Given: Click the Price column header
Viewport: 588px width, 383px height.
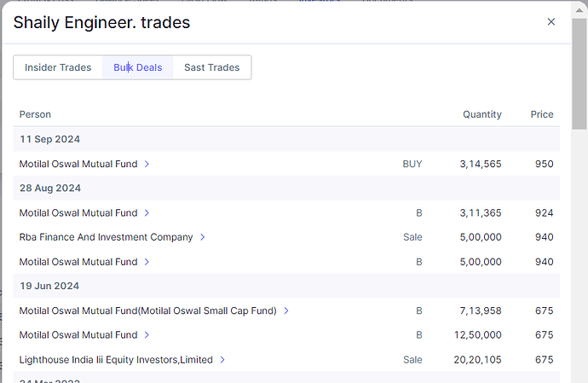Looking at the screenshot, I should point(541,114).
